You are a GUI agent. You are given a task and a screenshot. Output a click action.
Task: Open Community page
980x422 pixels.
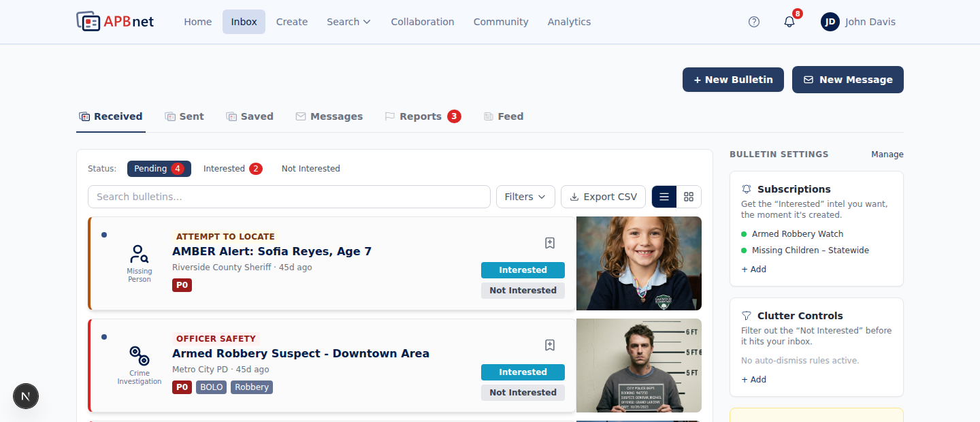tap(501, 22)
